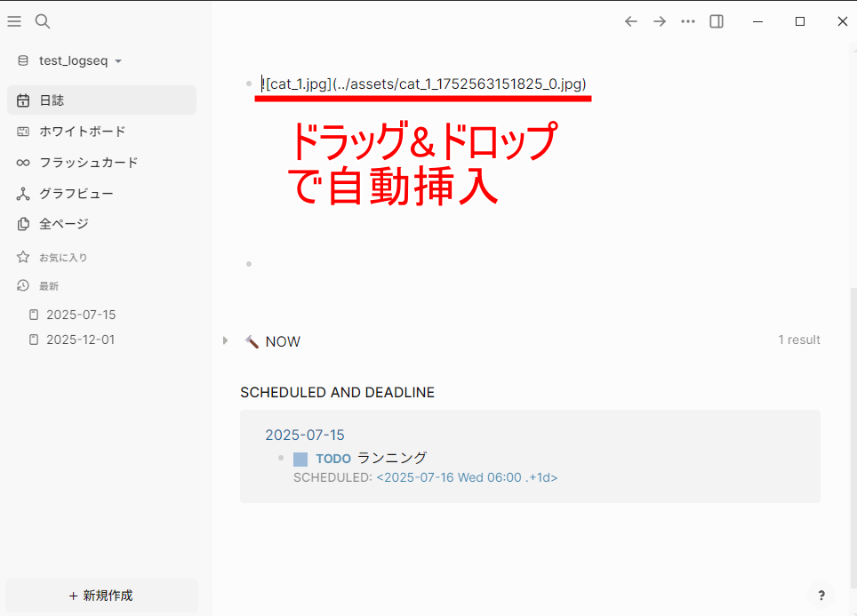Expand the お気に入り favorites section
Image resolution: width=857 pixels, height=616 pixels.
63,258
